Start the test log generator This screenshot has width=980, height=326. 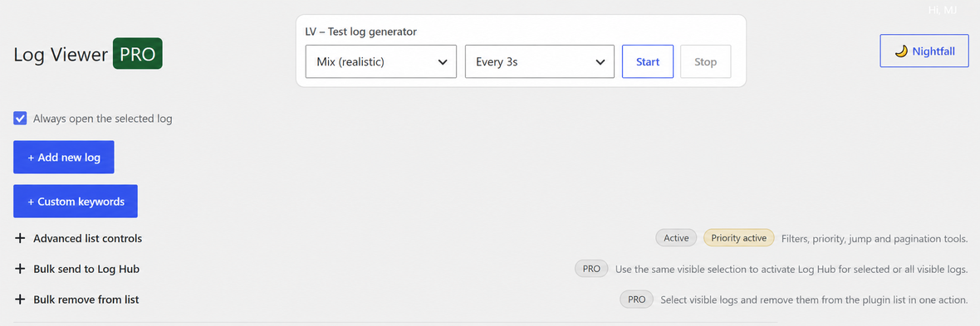click(x=648, y=62)
